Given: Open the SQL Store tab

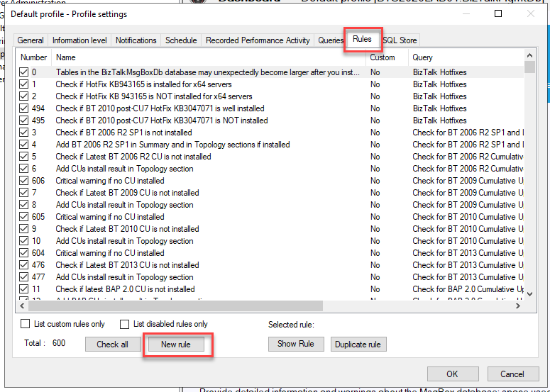Looking at the screenshot, I should [400, 40].
